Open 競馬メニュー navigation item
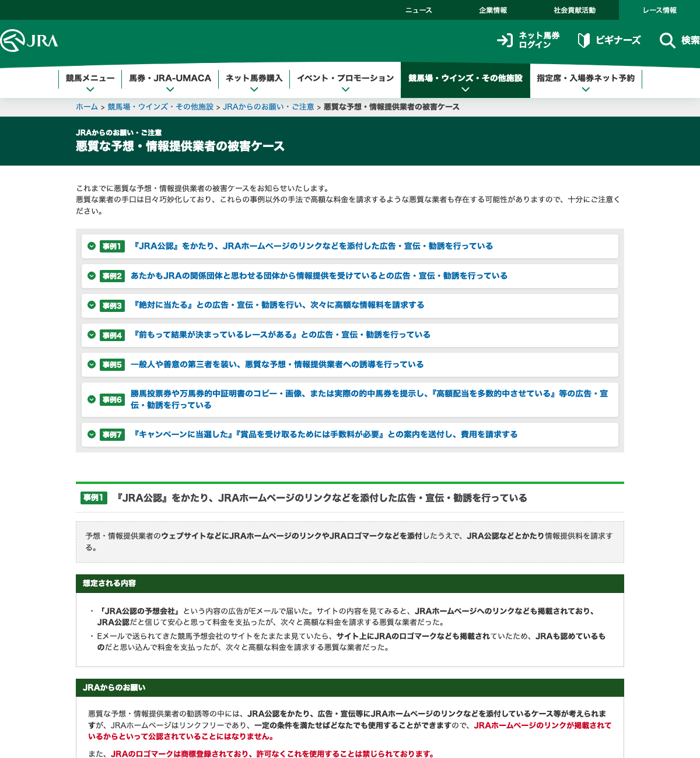 coord(90,78)
